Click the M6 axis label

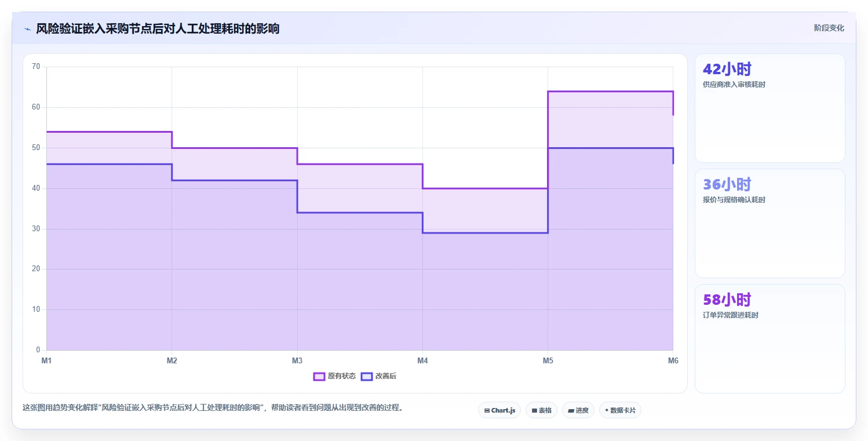coord(673,361)
